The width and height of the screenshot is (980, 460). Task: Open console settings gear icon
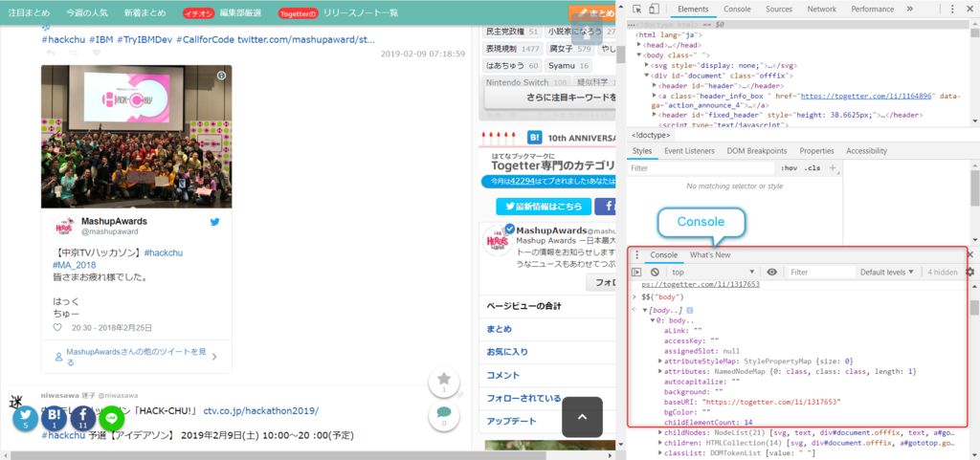[x=970, y=273]
